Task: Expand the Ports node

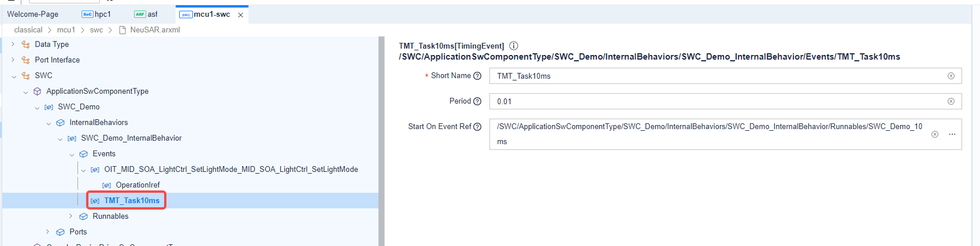Action: pos(48,232)
